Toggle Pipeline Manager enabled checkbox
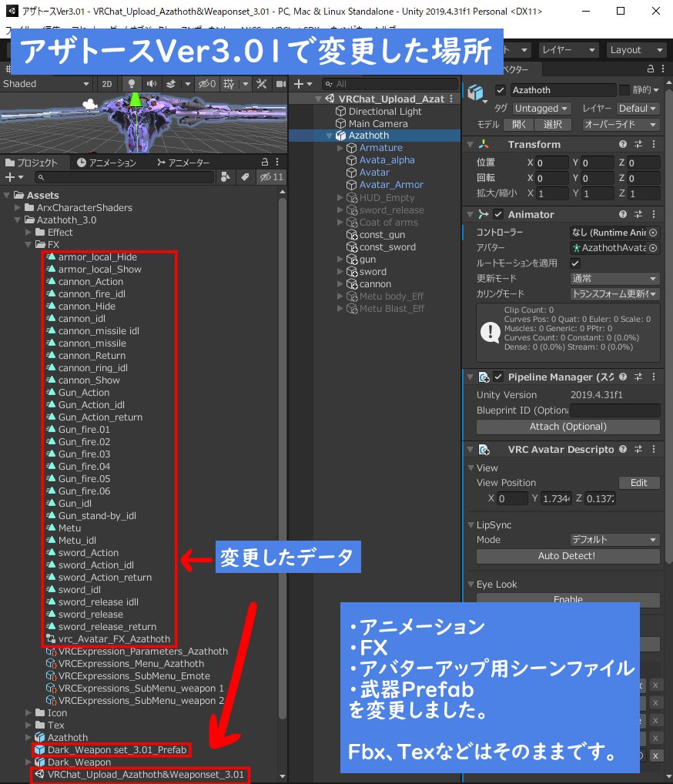The width and height of the screenshot is (673, 784). click(498, 377)
